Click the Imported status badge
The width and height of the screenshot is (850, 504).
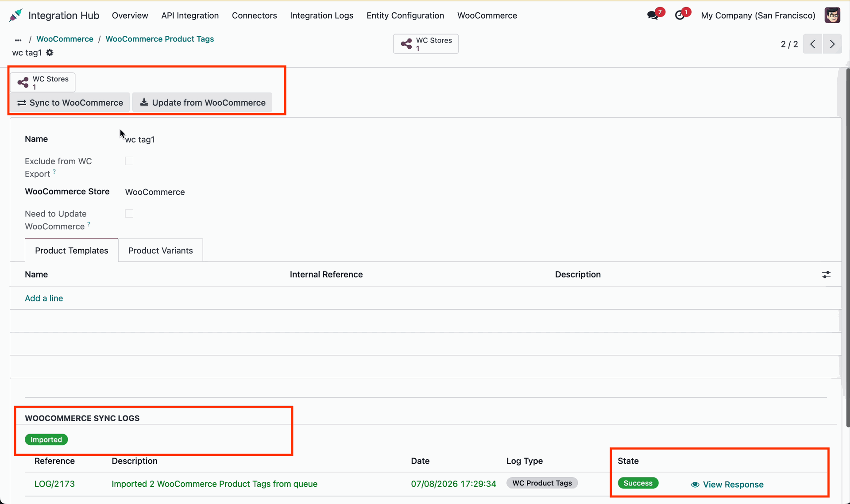[x=46, y=439]
